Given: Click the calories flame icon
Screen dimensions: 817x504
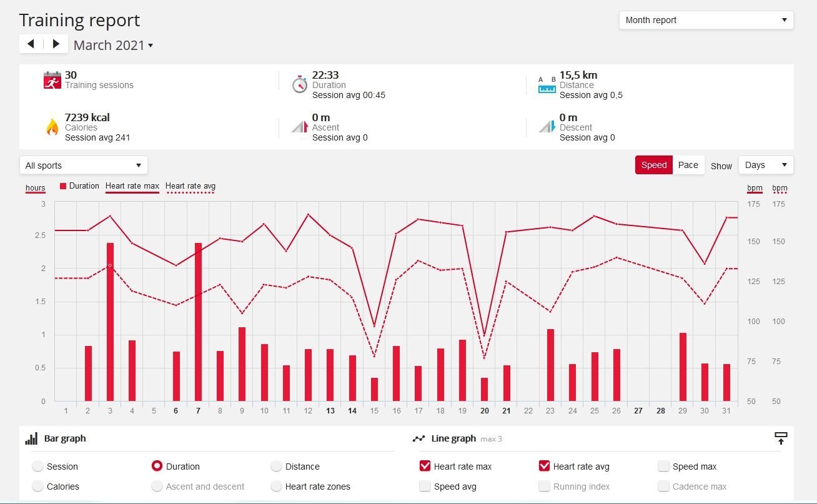Looking at the screenshot, I should 52,127.
